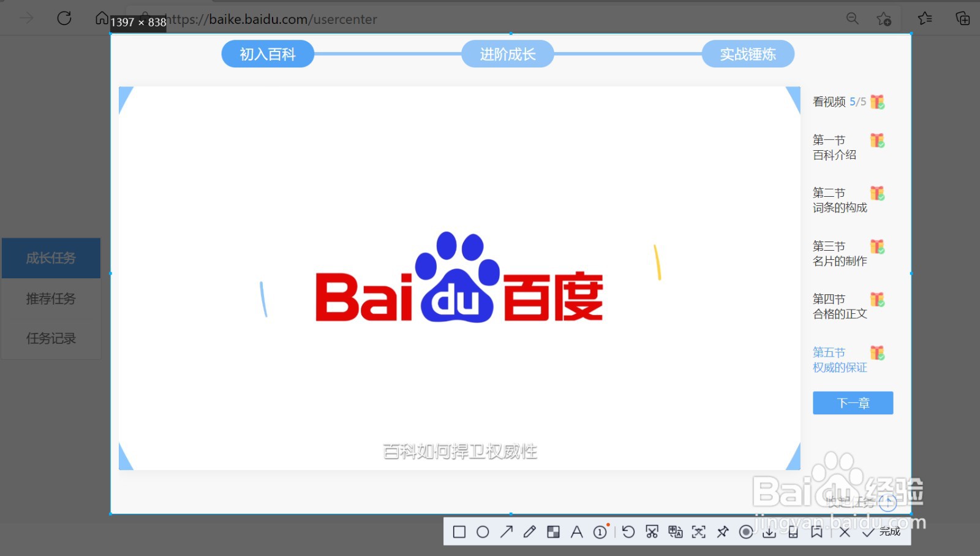
Task: Click the bookmark-shaped icon in screenshot toolbar
Action: coord(816,531)
